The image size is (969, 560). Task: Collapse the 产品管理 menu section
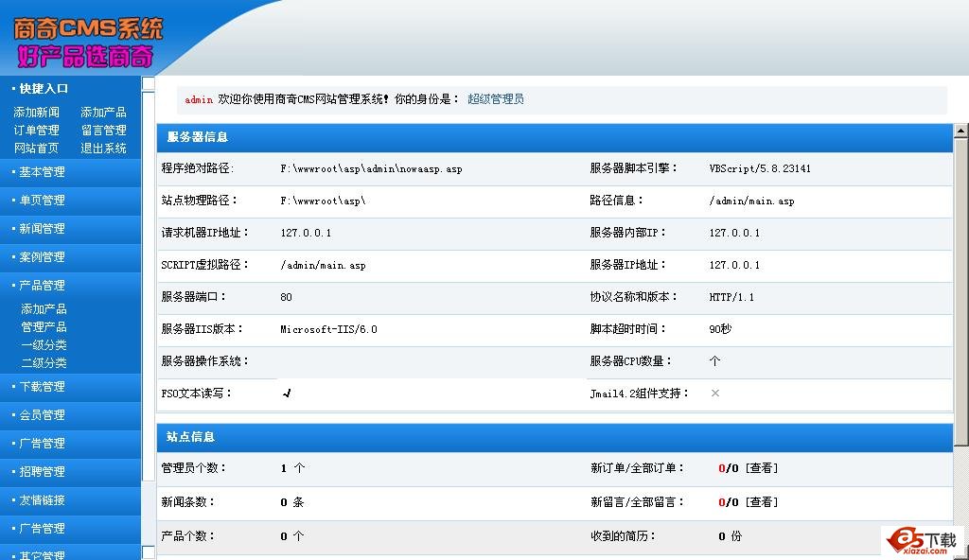[43, 286]
